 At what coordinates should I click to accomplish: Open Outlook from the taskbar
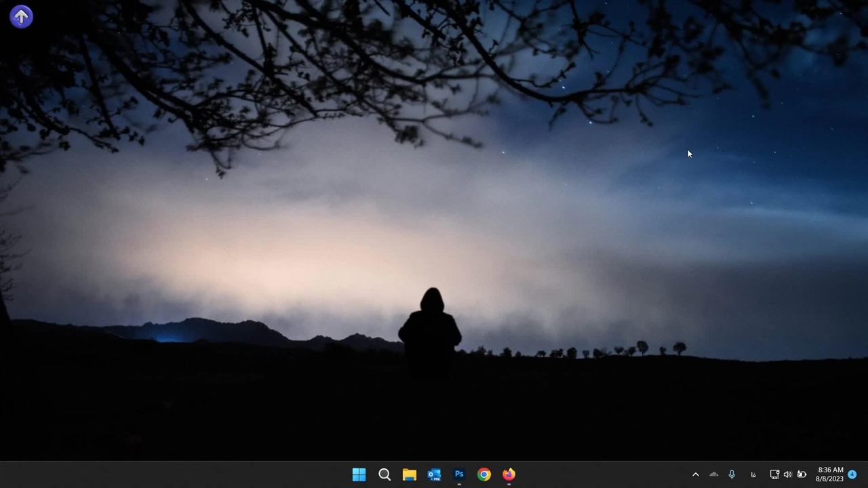pyautogui.click(x=434, y=474)
